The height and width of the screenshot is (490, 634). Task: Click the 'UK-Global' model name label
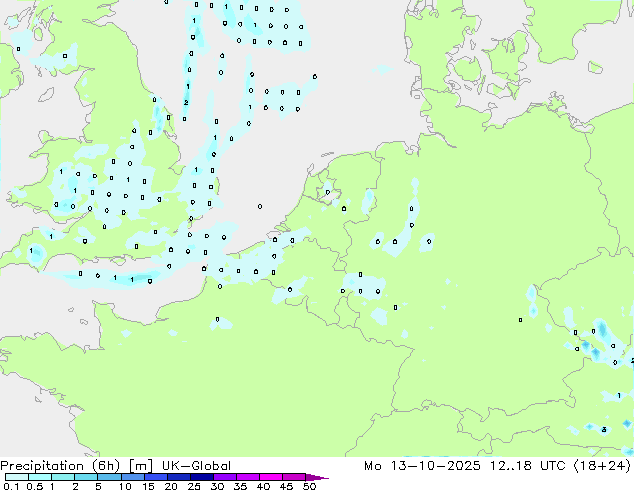pos(197,466)
